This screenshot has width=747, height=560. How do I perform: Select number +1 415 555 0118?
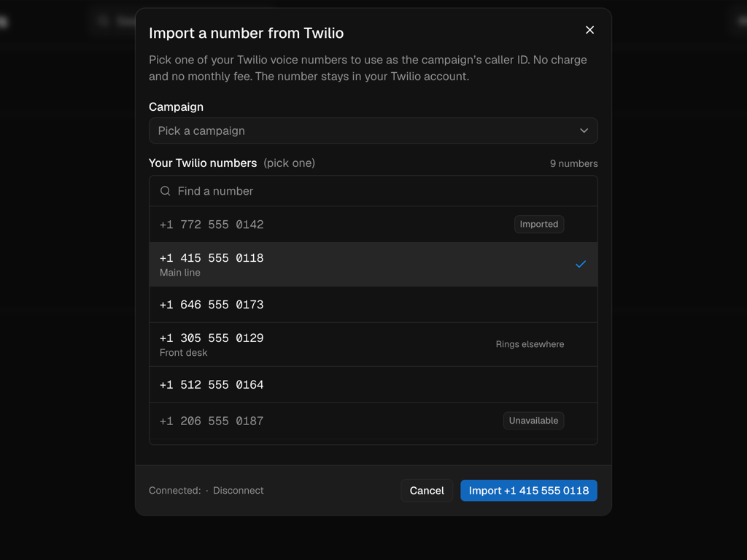[x=373, y=264]
